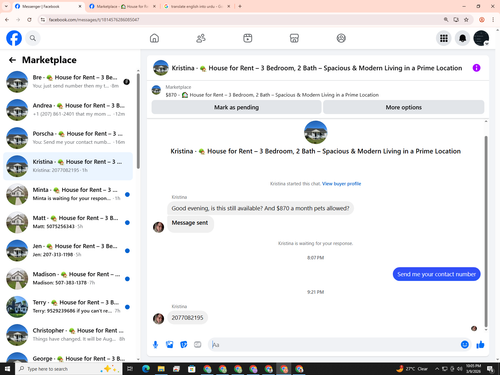Open the Friends icon
This screenshot has width=500, height=375.
201,38
